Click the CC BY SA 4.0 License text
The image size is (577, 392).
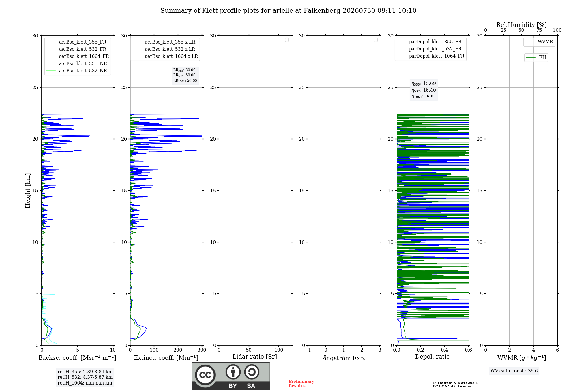click(x=453, y=387)
